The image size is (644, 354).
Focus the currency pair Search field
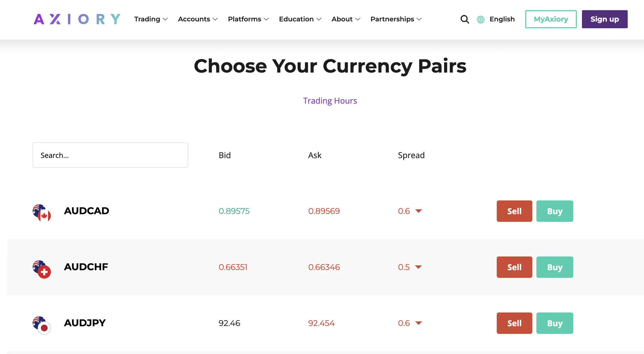pos(110,155)
